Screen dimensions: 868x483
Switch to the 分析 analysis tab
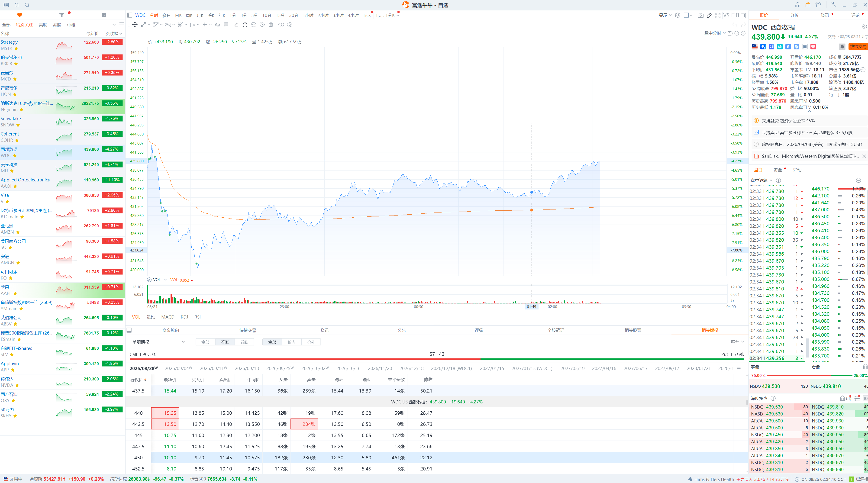click(x=794, y=15)
